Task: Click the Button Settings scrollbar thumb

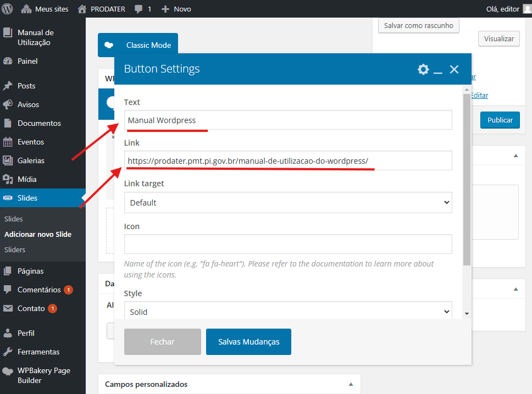Action: [467, 179]
